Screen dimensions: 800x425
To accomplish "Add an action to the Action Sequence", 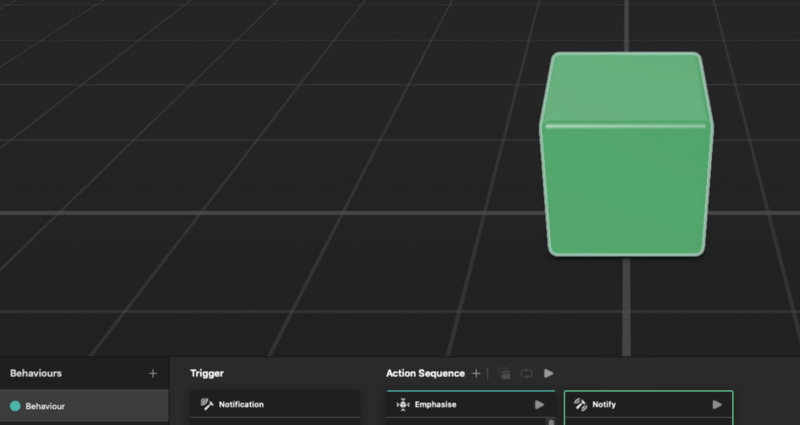I will coord(476,373).
